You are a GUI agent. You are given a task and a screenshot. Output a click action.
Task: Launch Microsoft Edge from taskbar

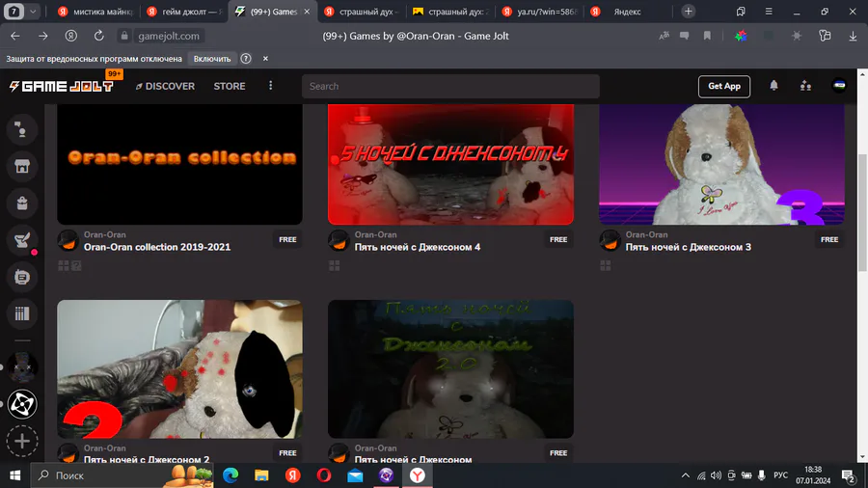(x=231, y=475)
